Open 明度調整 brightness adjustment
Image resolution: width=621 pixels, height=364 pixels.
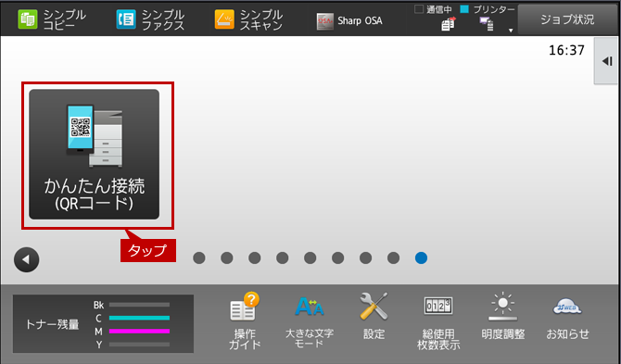(x=503, y=316)
